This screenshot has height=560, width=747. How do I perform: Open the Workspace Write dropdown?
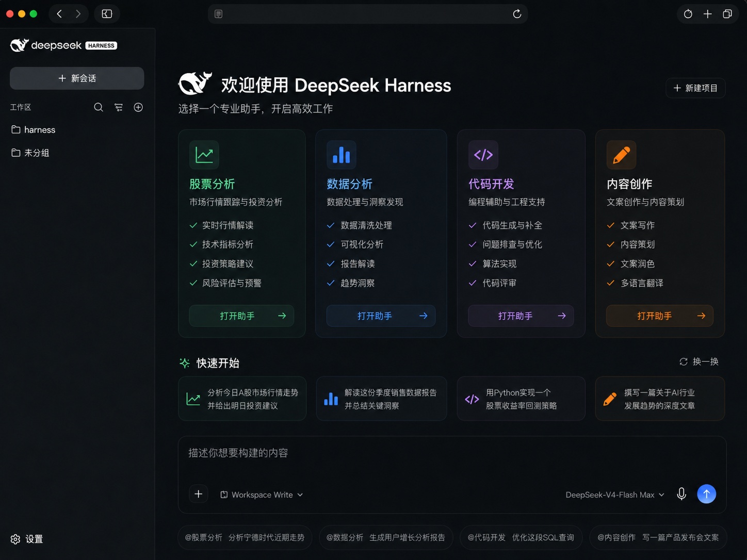pos(262,495)
